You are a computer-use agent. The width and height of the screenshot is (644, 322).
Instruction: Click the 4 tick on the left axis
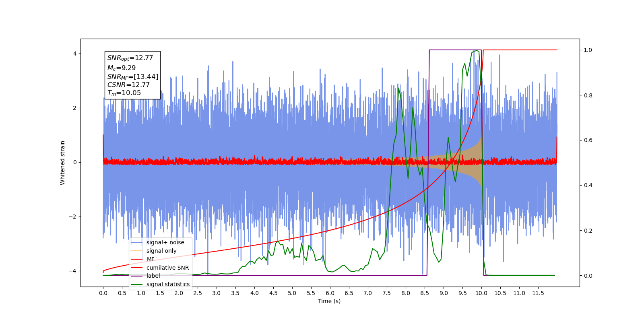click(74, 54)
